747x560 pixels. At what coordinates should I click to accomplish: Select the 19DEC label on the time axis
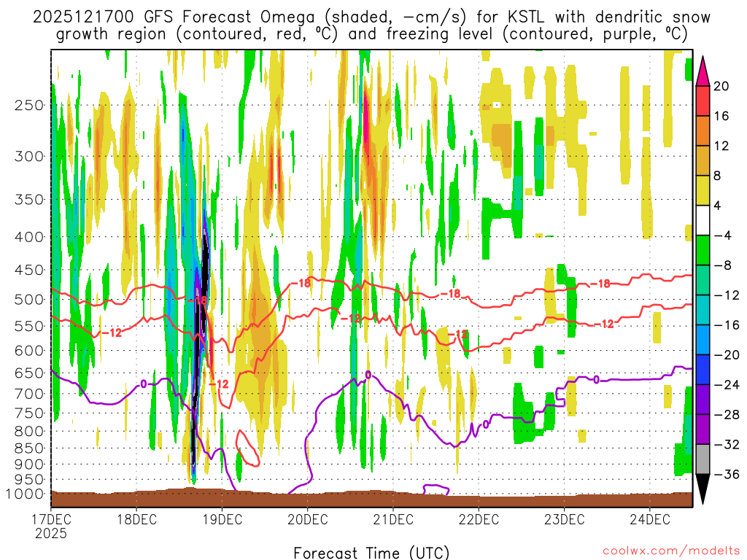coord(222,520)
